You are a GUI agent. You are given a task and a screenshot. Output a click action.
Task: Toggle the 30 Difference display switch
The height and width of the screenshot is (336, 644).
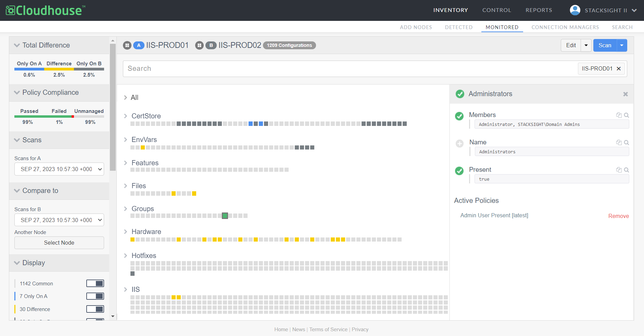point(95,309)
